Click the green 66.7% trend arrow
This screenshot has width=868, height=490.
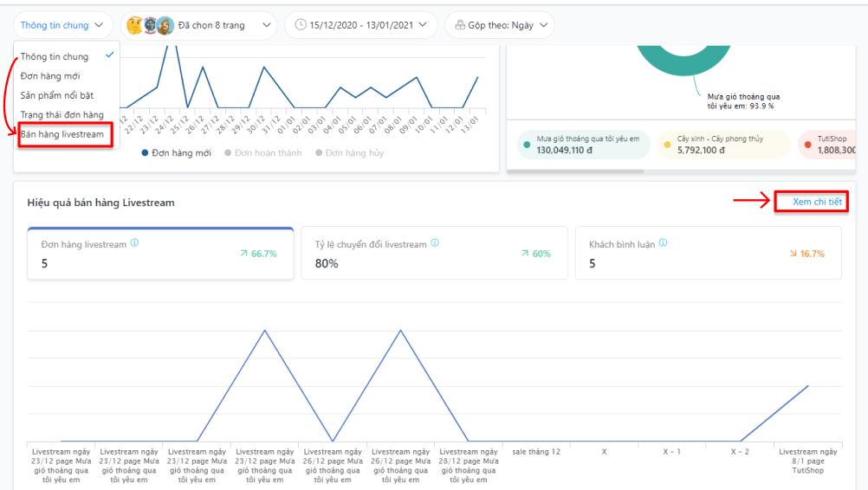click(243, 254)
